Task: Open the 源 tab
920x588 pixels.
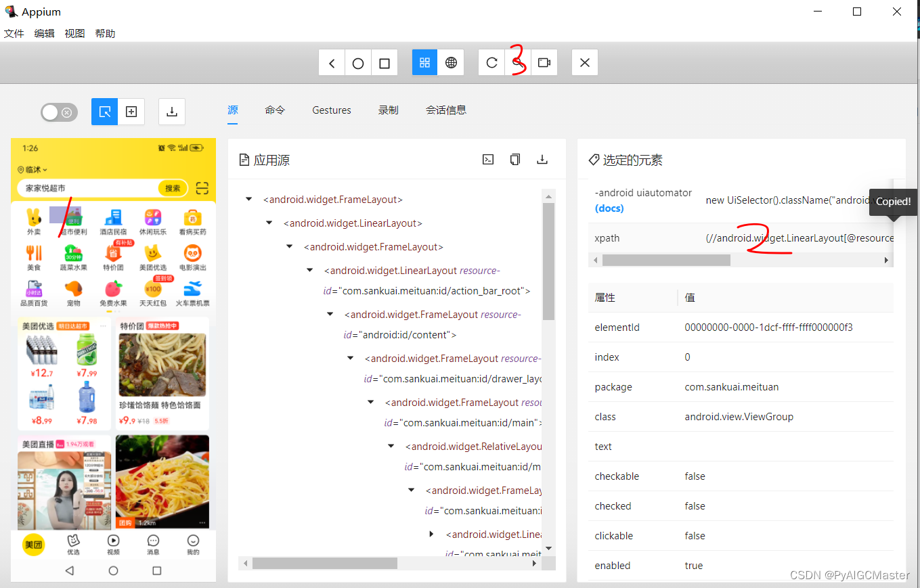Action: pyautogui.click(x=233, y=110)
